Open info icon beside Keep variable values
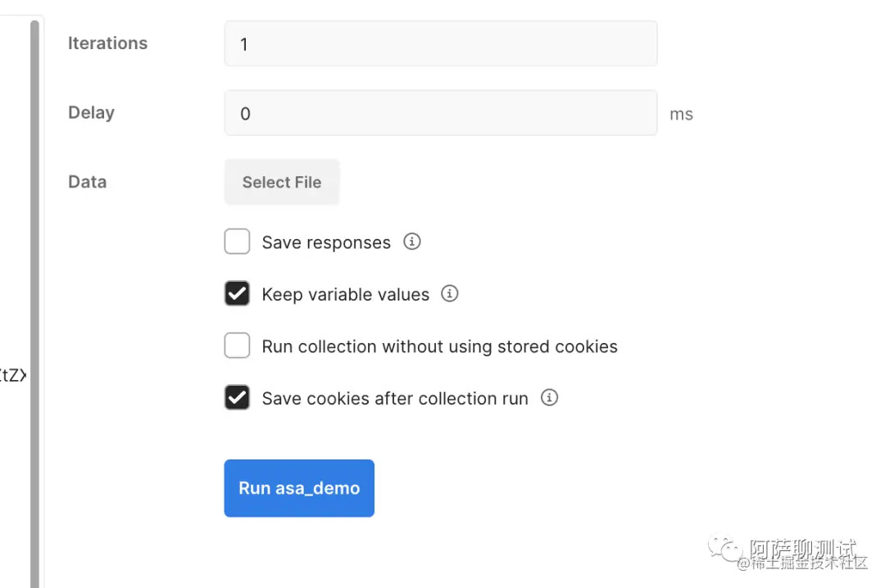 point(450,293)
